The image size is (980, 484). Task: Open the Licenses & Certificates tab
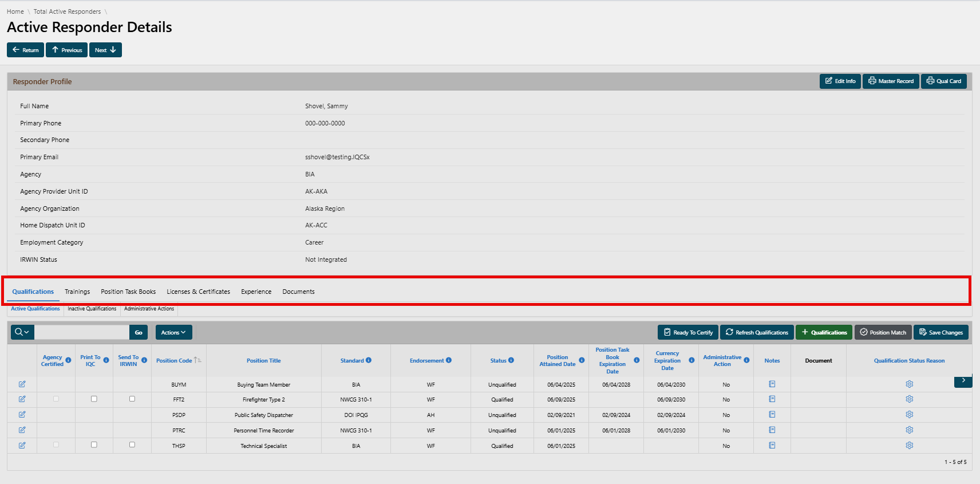tap(199, 292)
